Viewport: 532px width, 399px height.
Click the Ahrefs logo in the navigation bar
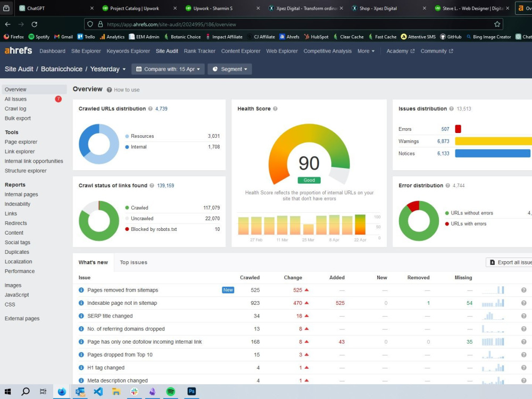coord(18,51)
